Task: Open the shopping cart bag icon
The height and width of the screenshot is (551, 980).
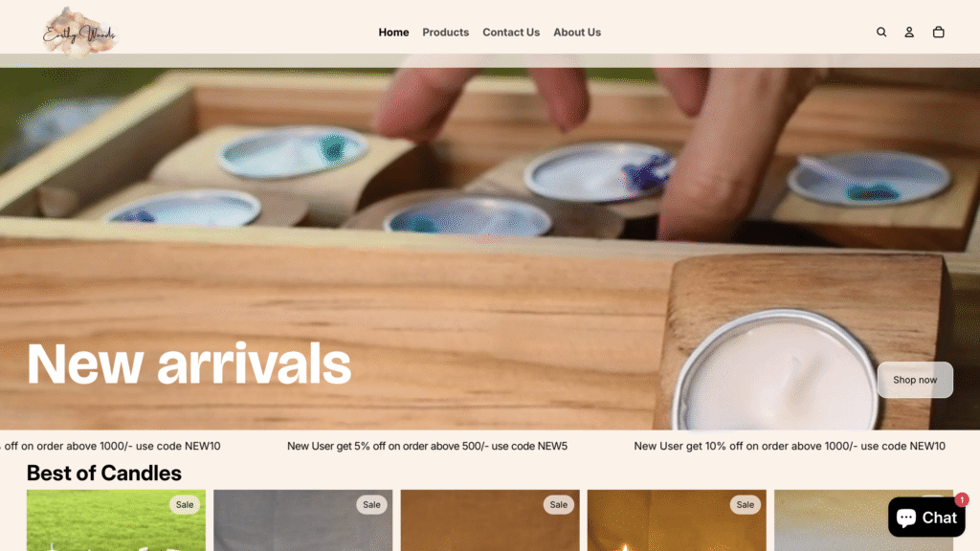Action: (x=938, y=32)
